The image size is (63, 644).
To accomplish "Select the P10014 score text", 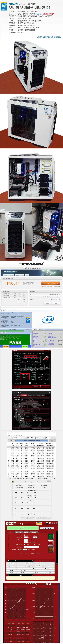I will (x=13, y=283).
